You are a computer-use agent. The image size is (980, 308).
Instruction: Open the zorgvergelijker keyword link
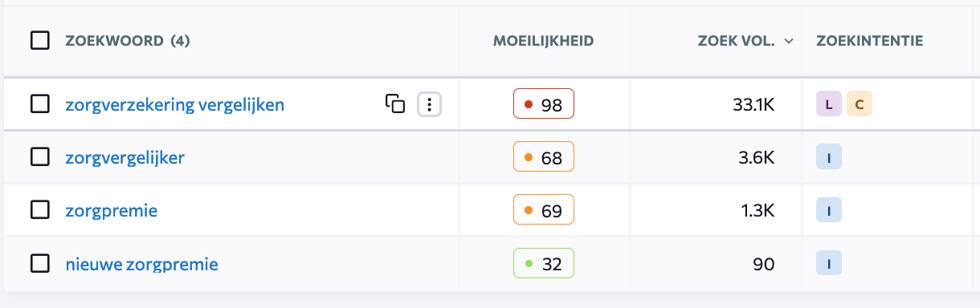point(125,157)
